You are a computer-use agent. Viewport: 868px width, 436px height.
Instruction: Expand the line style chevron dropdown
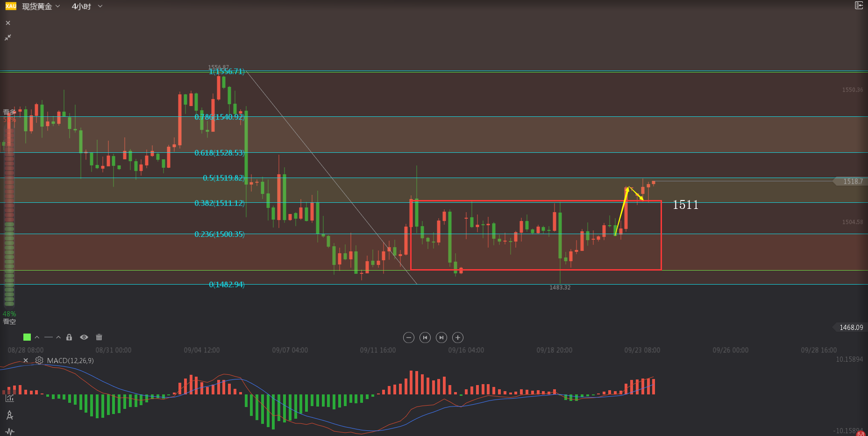pos(58,337)
